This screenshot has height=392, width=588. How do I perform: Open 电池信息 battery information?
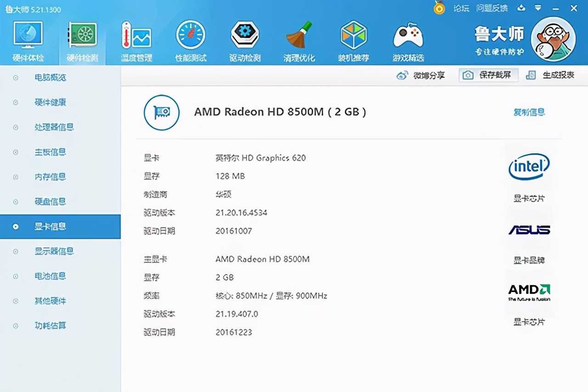coord(50,276)
